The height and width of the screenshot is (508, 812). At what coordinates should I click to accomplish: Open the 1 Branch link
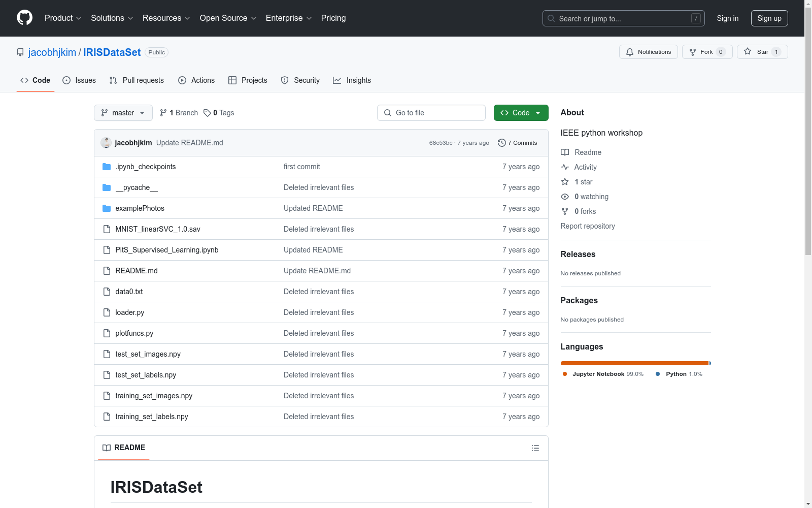click(x=179, y=113)
